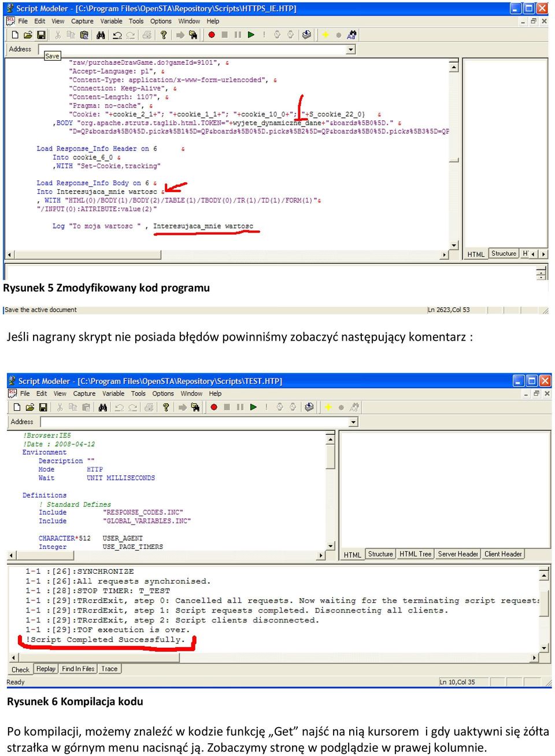
Task: Click red Record button in TEST.HTP window
Action: 214,407
